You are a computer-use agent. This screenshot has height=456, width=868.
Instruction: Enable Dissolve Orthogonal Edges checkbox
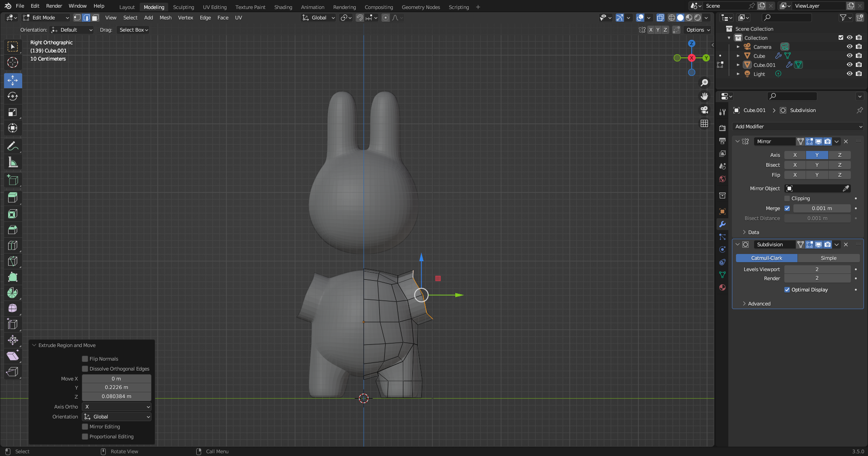85,369
